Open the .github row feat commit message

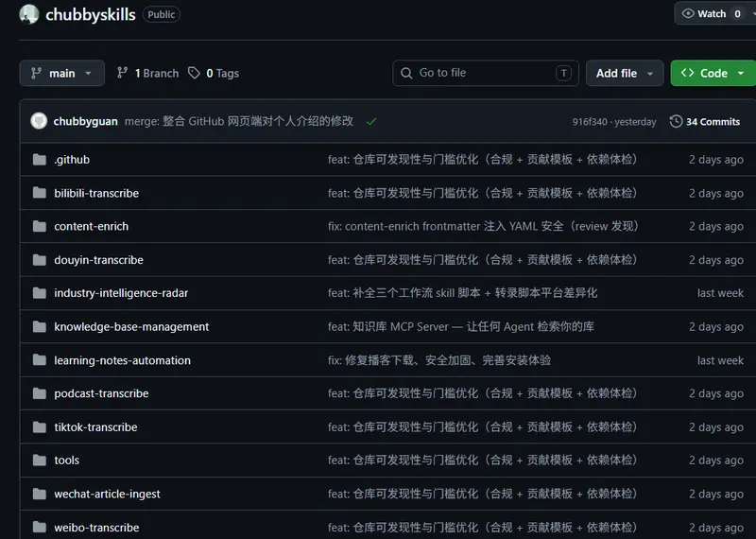[483, 159]
